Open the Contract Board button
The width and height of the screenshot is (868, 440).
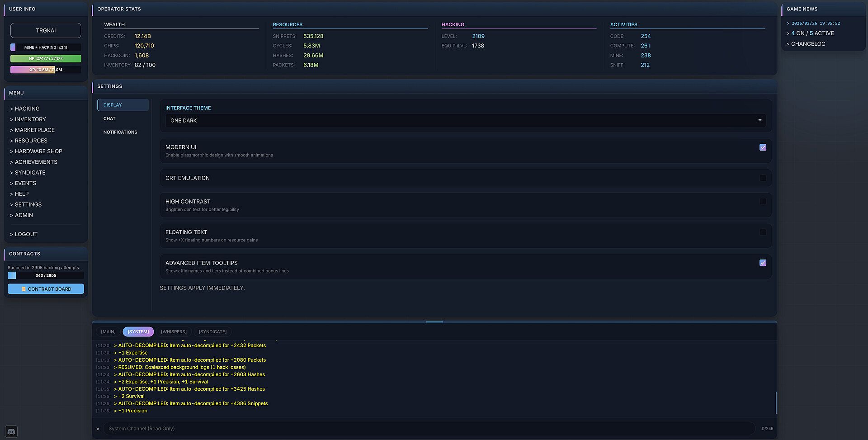[x=46, y=289]
